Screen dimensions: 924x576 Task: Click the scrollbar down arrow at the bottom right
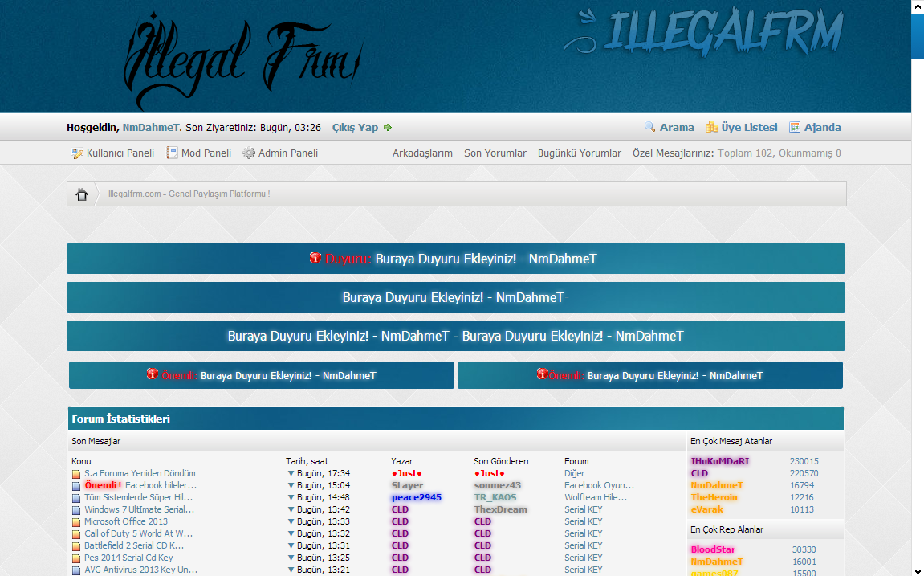coord(917,569)
